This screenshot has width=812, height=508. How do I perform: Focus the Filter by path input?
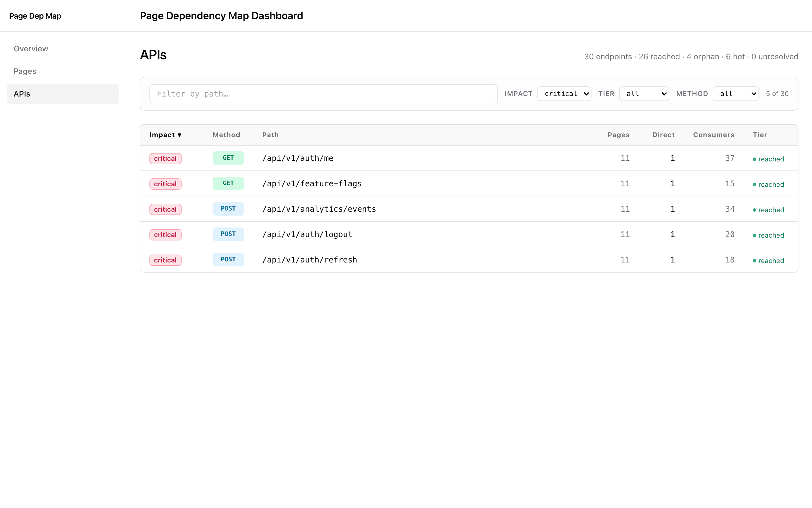(323, 94)
